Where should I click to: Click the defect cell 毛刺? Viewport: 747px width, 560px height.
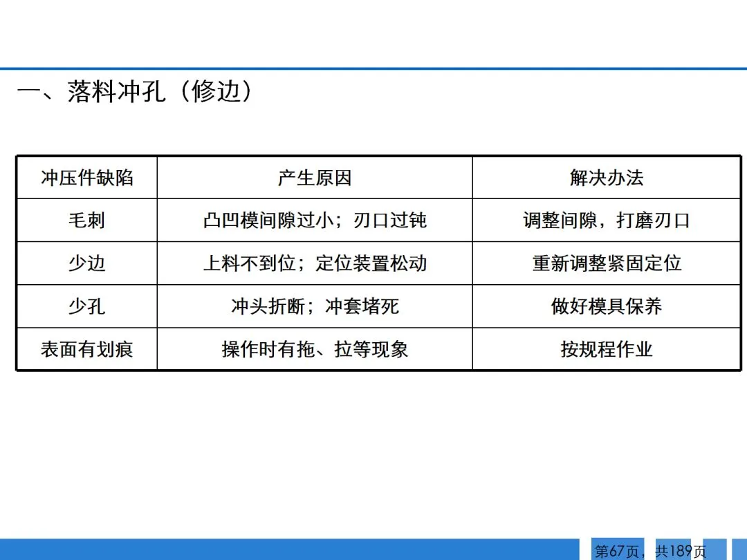click(x=87, y=220)
